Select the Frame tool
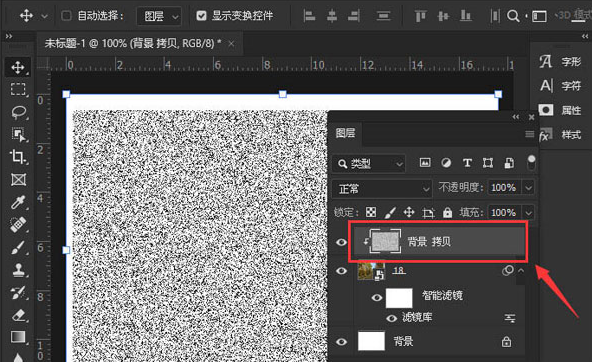 tap(18, 180)
